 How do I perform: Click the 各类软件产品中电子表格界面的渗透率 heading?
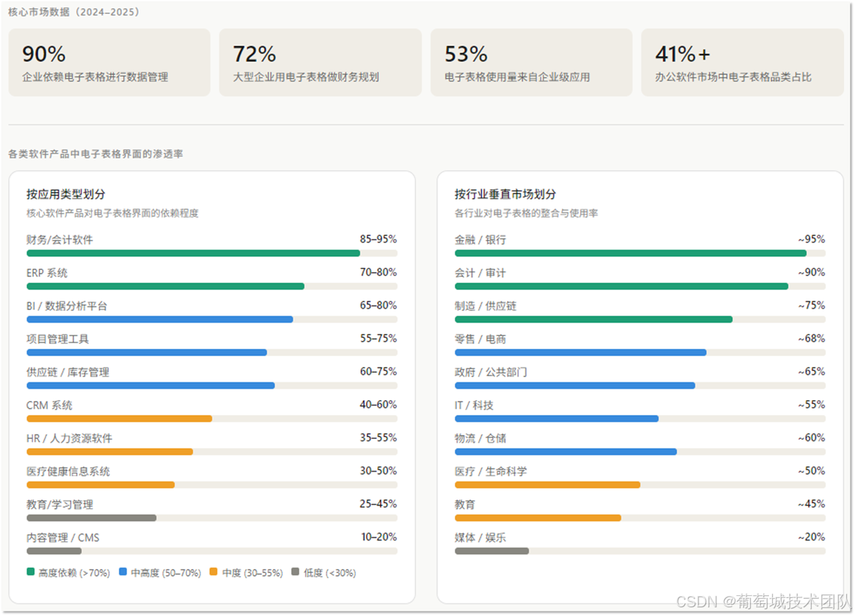pyautogui.click(x=96, y=154)
